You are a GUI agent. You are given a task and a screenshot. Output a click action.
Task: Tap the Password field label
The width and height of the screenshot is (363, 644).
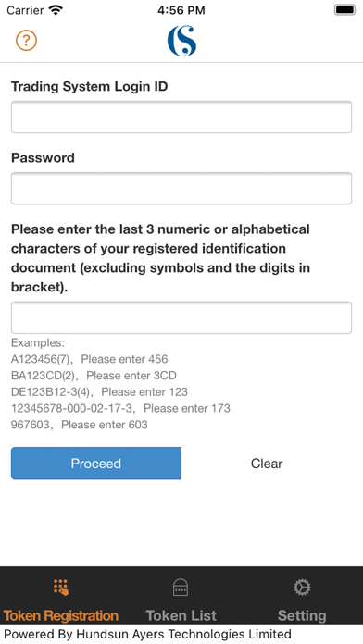(x=43, y=157)
